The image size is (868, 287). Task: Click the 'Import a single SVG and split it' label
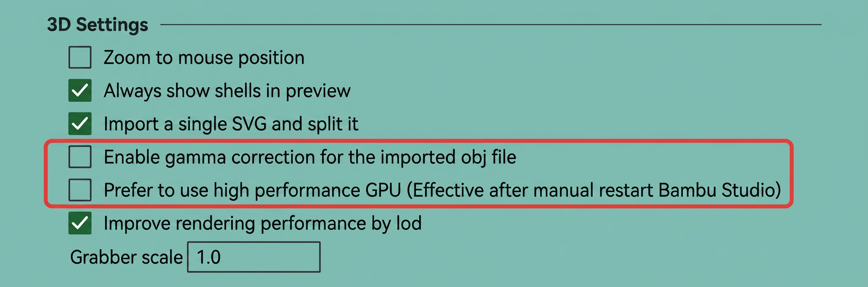231,124
